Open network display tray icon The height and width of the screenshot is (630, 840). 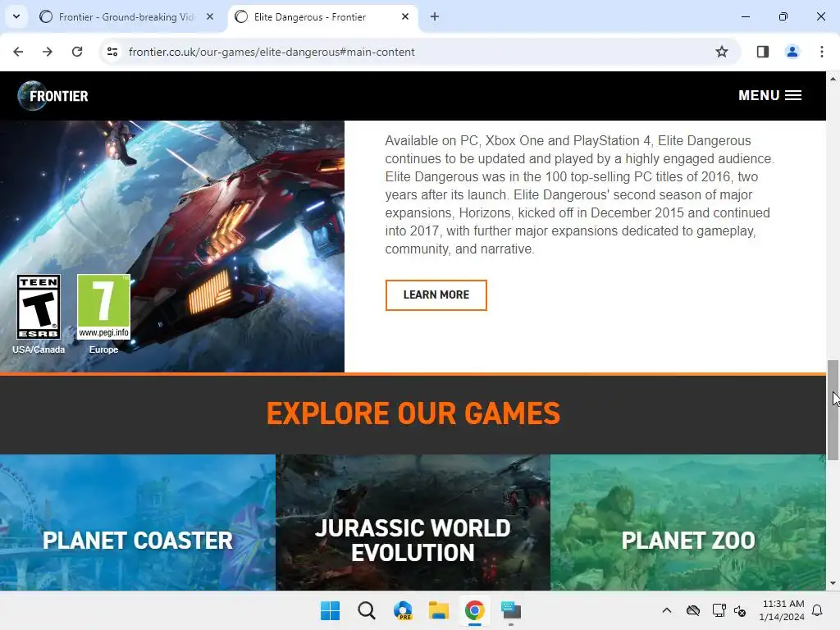click(719, 610)
